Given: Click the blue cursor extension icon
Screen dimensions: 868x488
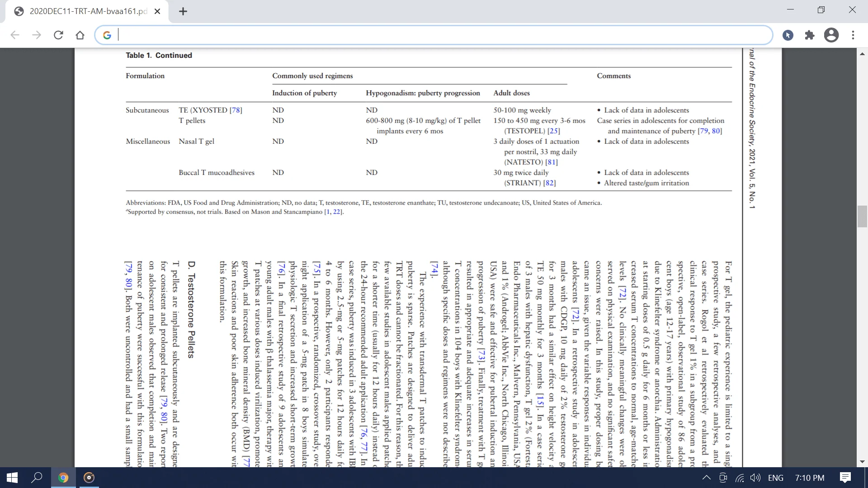Looking at the screenshot, I should (788, 35).
